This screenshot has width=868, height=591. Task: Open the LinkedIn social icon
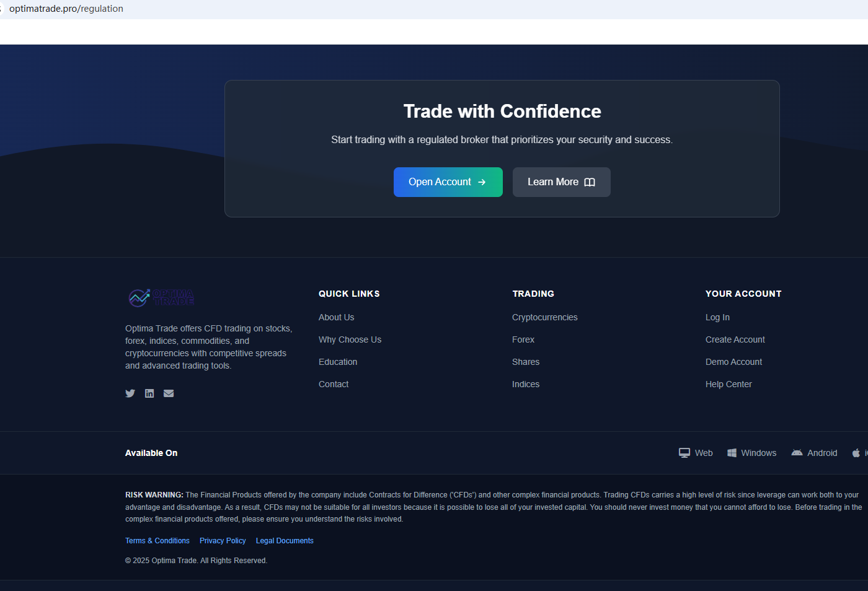click(149, 393)
